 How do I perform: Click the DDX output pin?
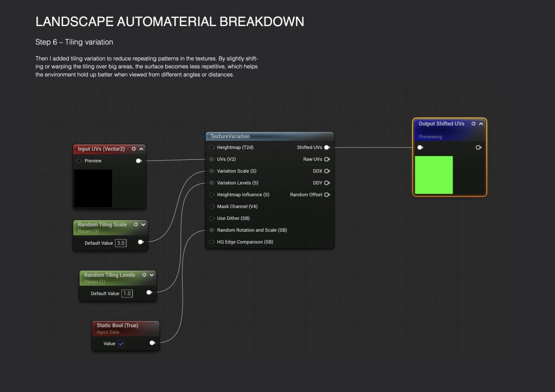tap(327, 171)
